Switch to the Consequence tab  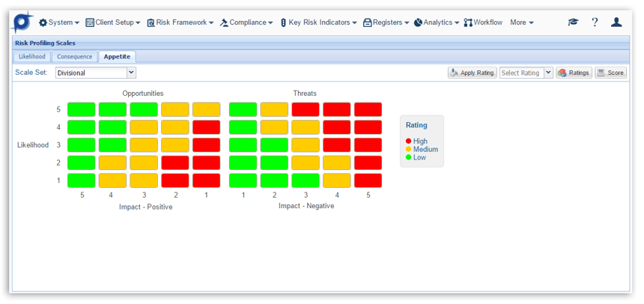[x=75, y=57]
